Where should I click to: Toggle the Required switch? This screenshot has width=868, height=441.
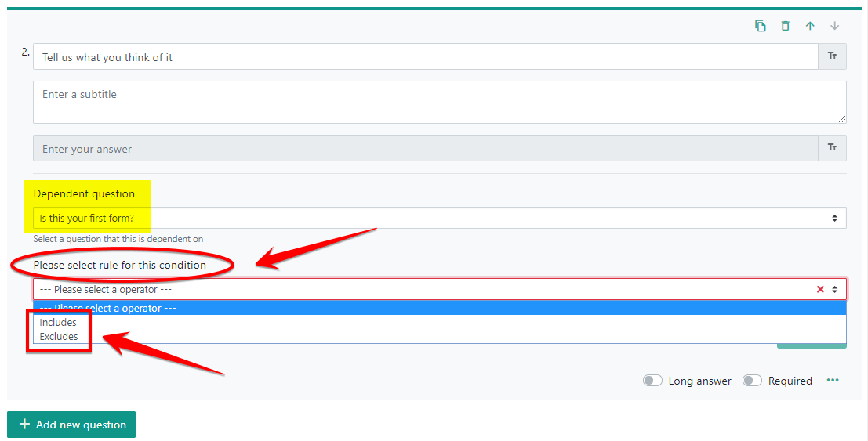pyautogui.click(x=752, y=381)
